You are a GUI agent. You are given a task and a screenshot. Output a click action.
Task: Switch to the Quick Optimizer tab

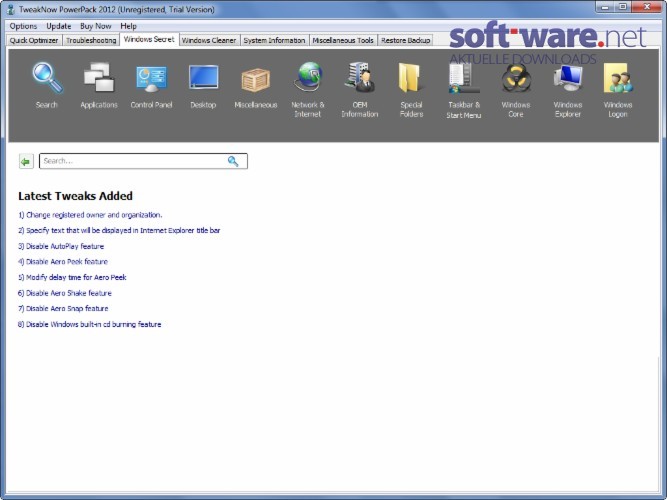(34, 40)
